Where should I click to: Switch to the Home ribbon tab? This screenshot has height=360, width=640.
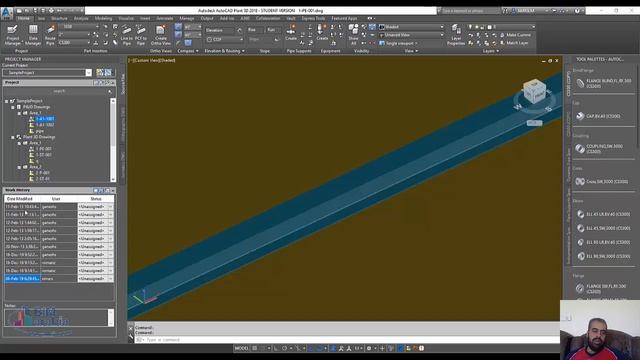pyautogui.click(x=23, y=18)
